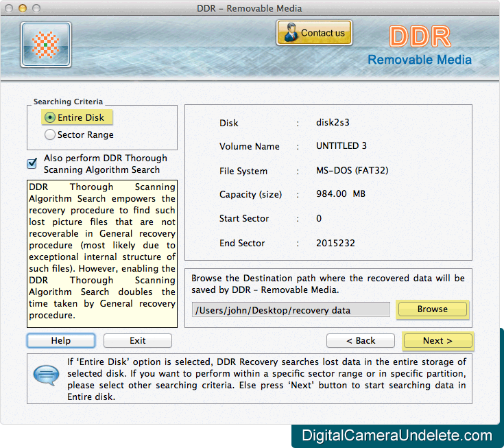Click the UNTITLED 3 volume name

[x=341, y=145]
